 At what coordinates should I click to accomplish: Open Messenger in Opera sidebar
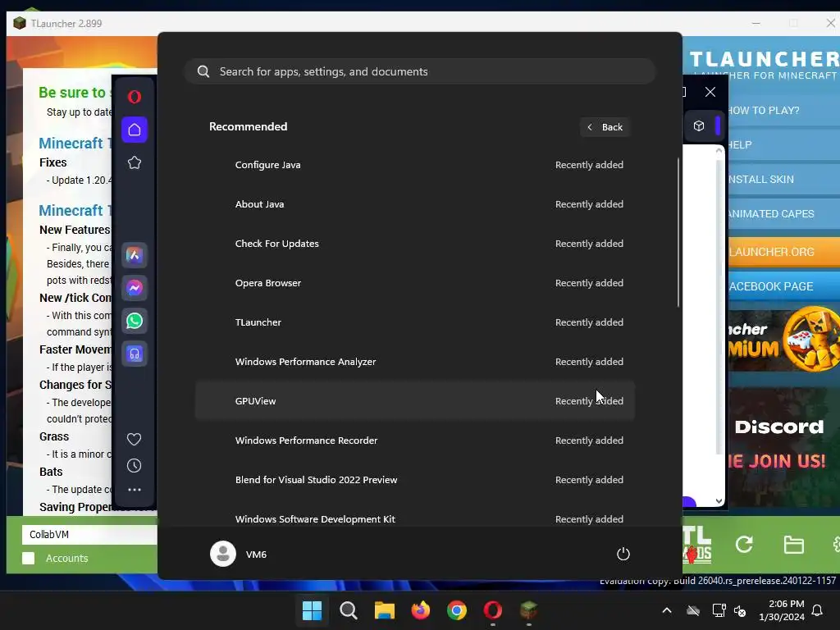(135, 288)
